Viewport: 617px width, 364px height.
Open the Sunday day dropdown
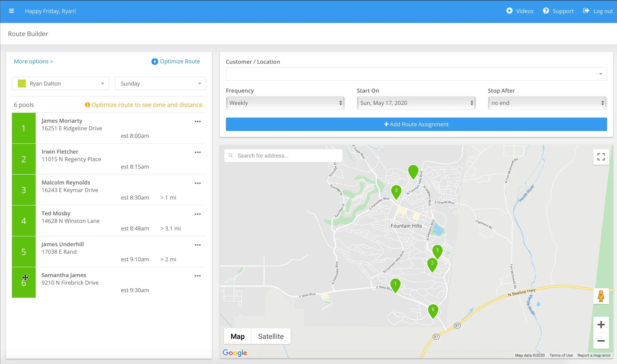pyautogui.click(x=160, y=83)
